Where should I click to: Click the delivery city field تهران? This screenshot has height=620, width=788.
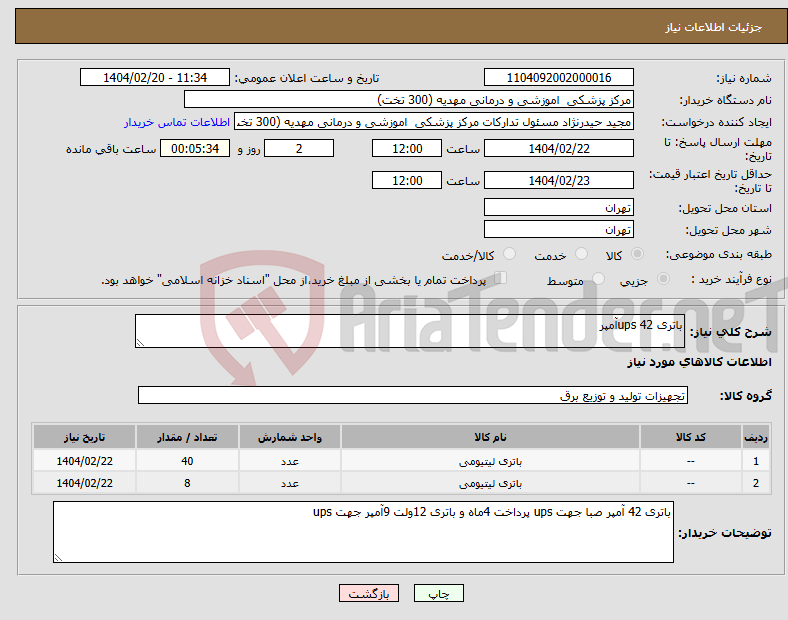pyautogui.click(x=558, y=230)
